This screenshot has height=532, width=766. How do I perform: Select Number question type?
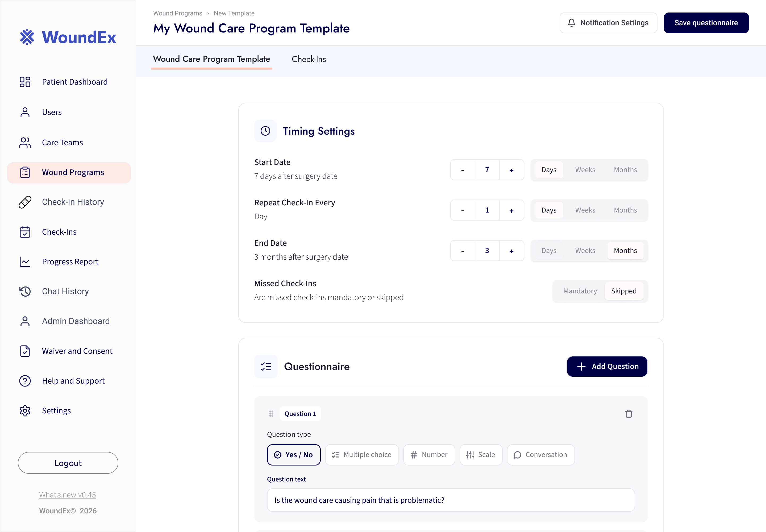(429, 455)
